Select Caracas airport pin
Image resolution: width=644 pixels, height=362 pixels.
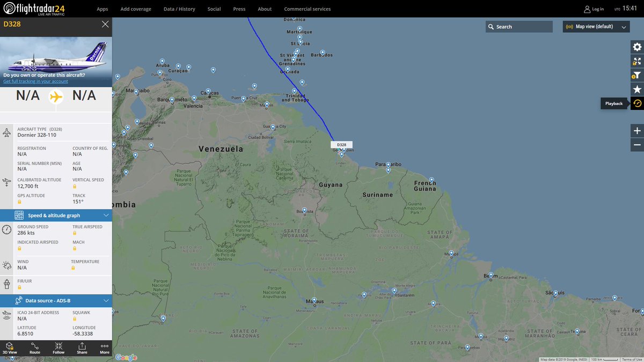coord(208,91)
